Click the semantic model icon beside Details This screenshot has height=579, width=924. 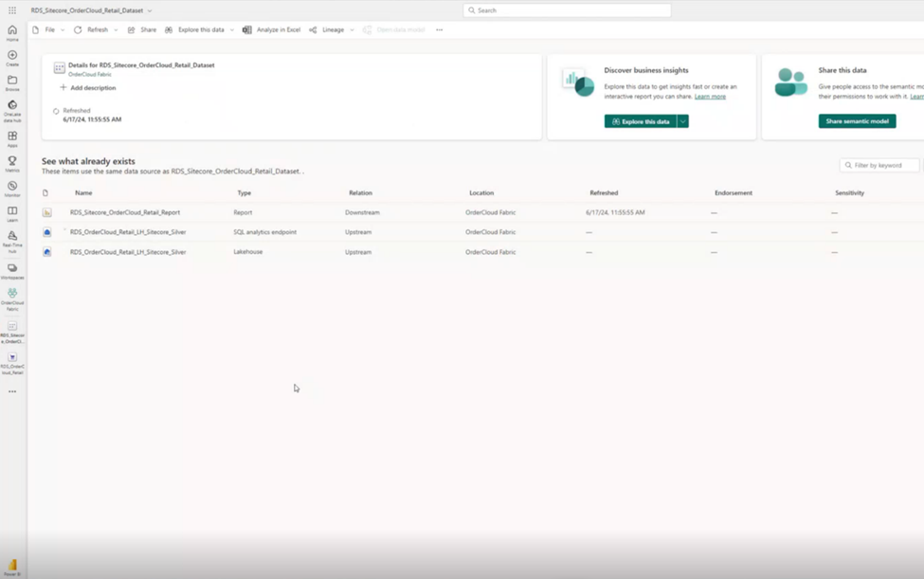tap(60, 68)
